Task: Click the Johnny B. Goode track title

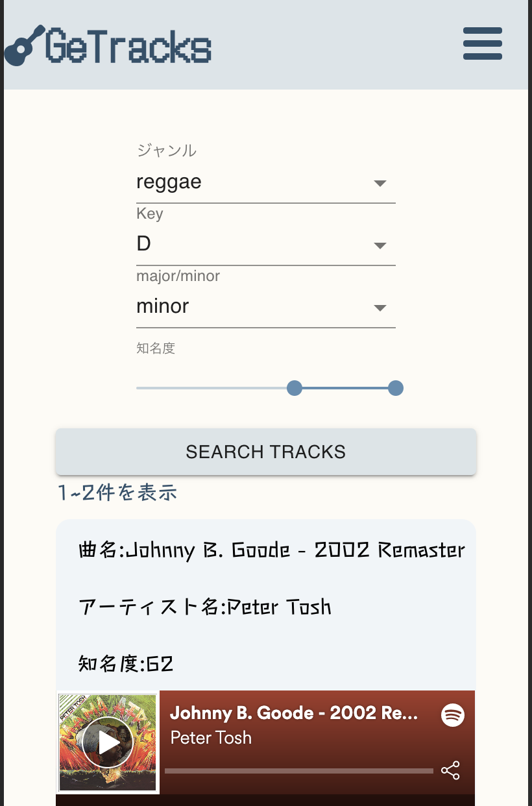Action: coord(295,713)
